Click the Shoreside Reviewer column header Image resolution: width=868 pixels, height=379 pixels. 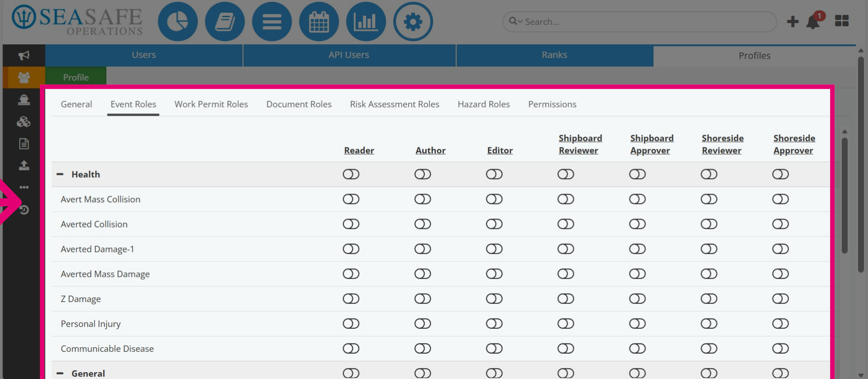[x=722, y=144]
